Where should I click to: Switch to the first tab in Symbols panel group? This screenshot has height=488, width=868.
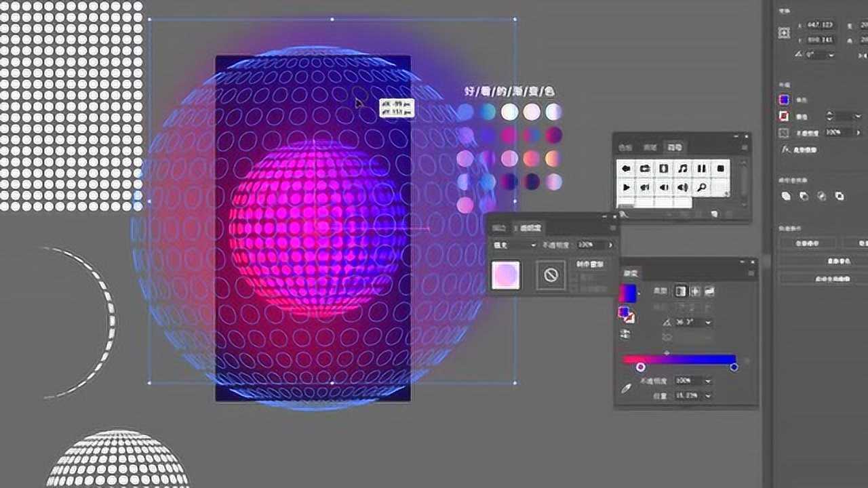[625, 147]
